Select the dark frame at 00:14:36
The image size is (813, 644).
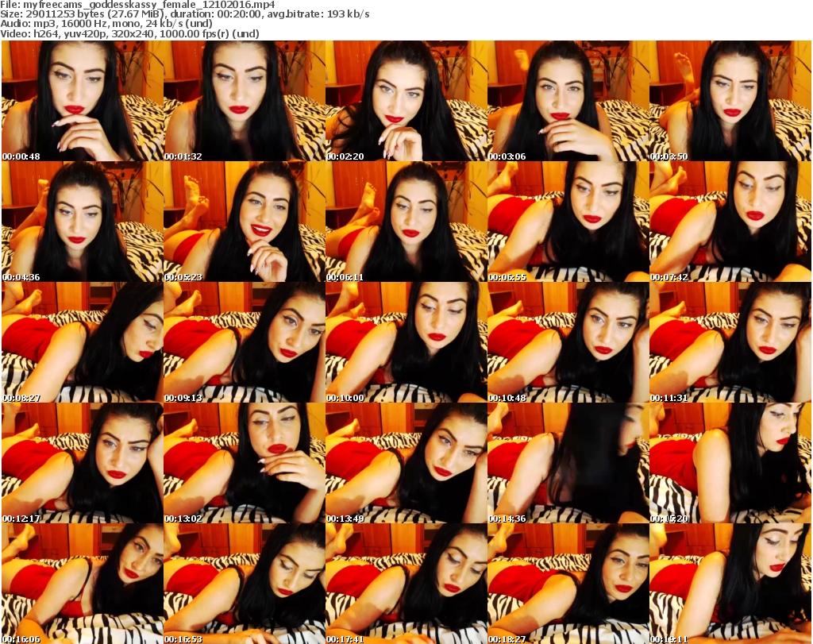click(568, 463)
